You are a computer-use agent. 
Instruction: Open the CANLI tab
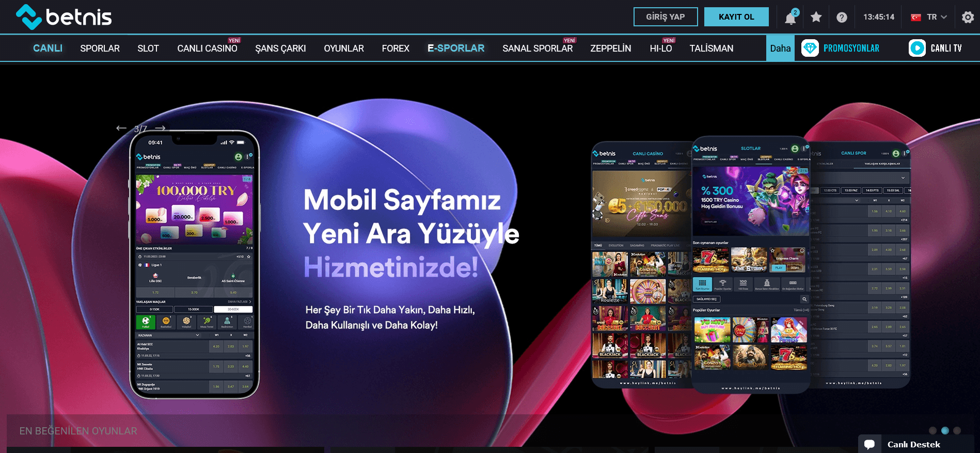[x=48, y=48]
